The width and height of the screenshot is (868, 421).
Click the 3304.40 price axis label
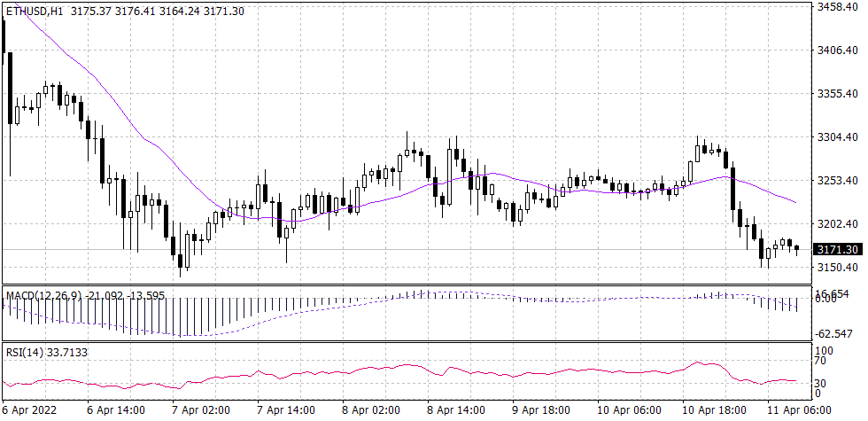(x=837, y=137)
